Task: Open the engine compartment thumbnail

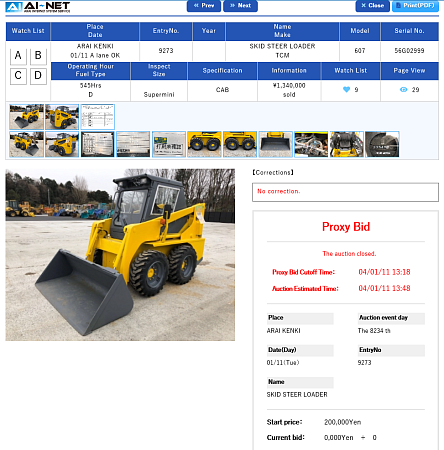Action: pyautogui.click(x=311, y=144)
